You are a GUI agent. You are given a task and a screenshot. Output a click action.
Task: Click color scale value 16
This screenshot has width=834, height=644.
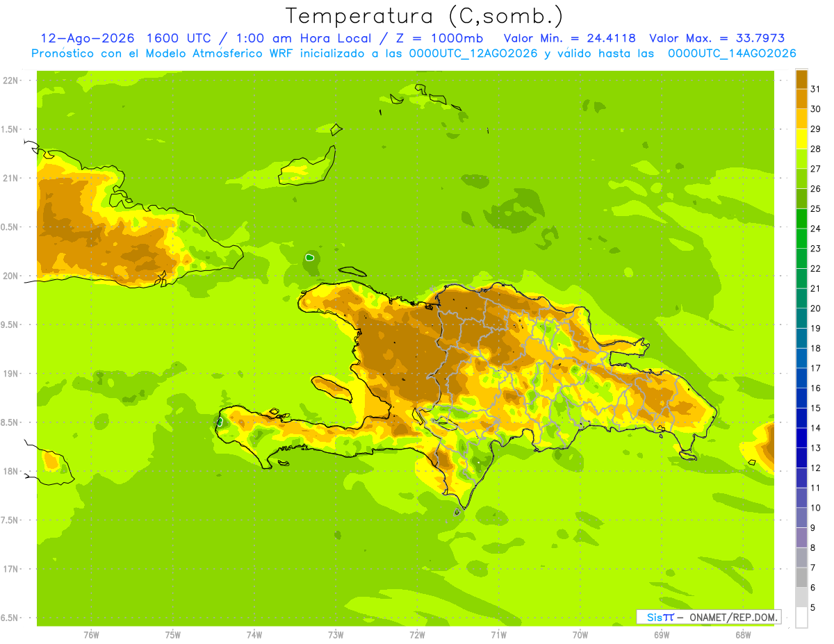click(x=815, y=388)
